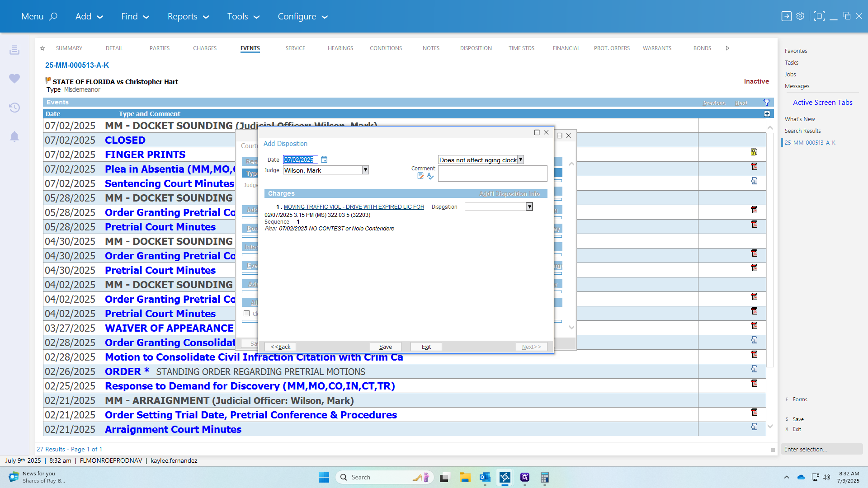This screenshot has height=488, width=868.
Task: Click the spell check icon under Comment
Action: click(430, 176)
